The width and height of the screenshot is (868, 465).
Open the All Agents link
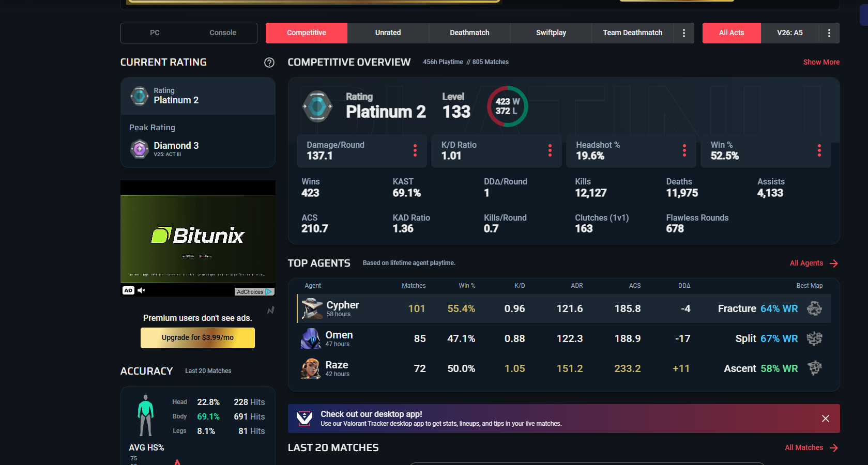tap(806, 263)
